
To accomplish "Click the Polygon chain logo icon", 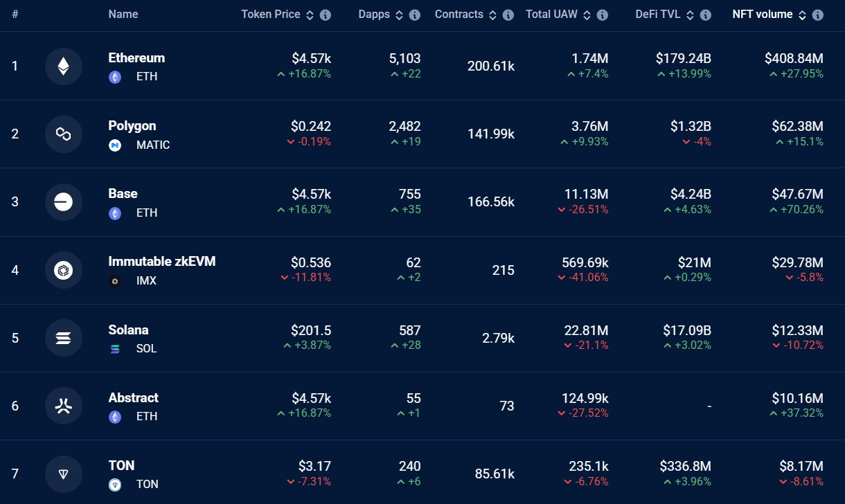I will point(63,134).
